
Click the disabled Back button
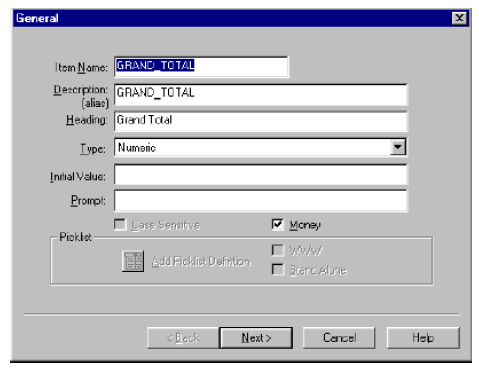(x=183, y=338)
